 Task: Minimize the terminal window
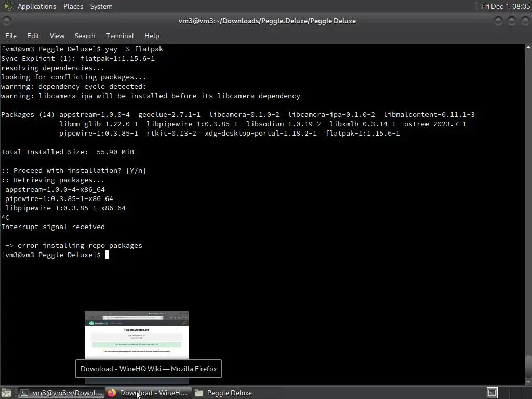(498, 21)
